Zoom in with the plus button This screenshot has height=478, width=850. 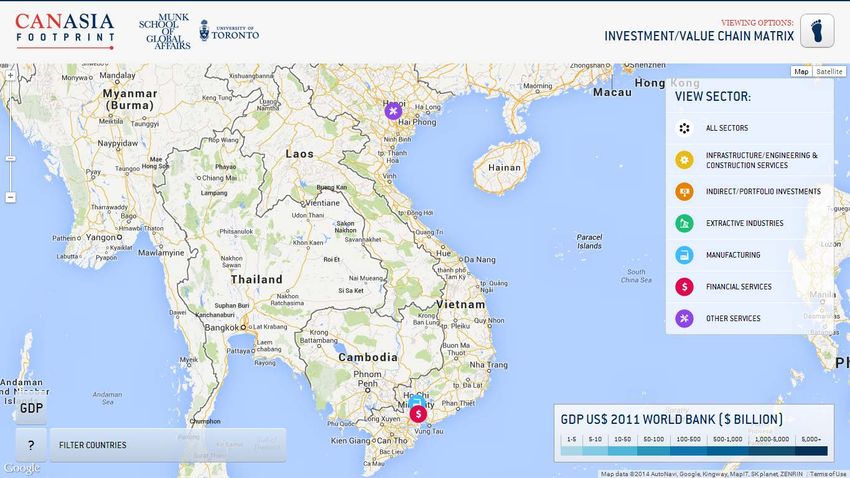click(10, 75)
